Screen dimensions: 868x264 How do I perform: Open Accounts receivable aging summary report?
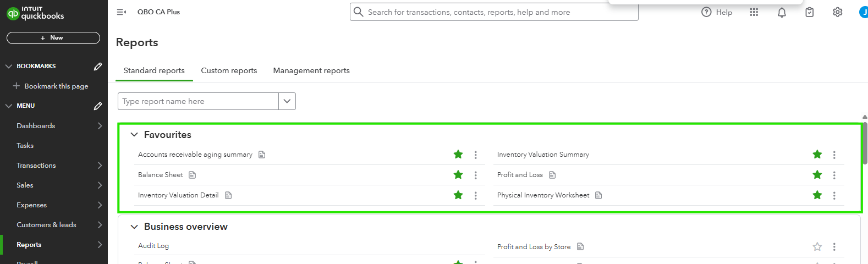(x=195, y=155)
